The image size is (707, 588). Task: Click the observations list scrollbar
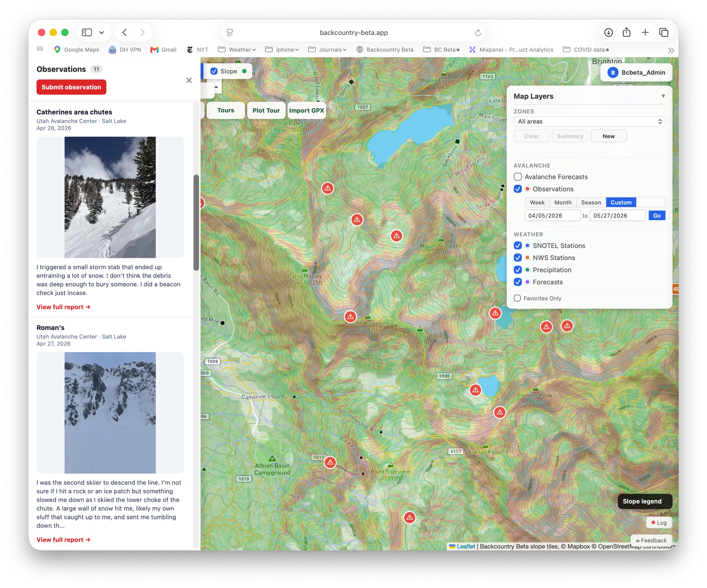point(196,222)
